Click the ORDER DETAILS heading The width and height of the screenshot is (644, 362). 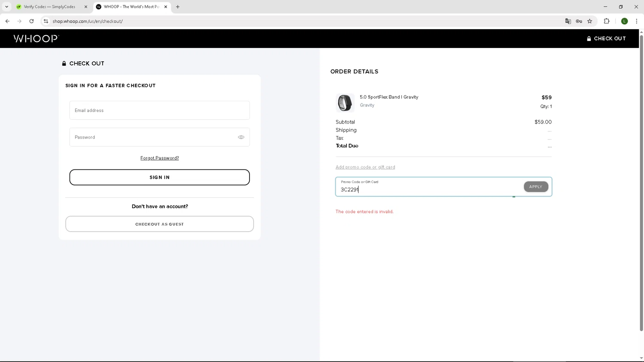click(354, 72)
